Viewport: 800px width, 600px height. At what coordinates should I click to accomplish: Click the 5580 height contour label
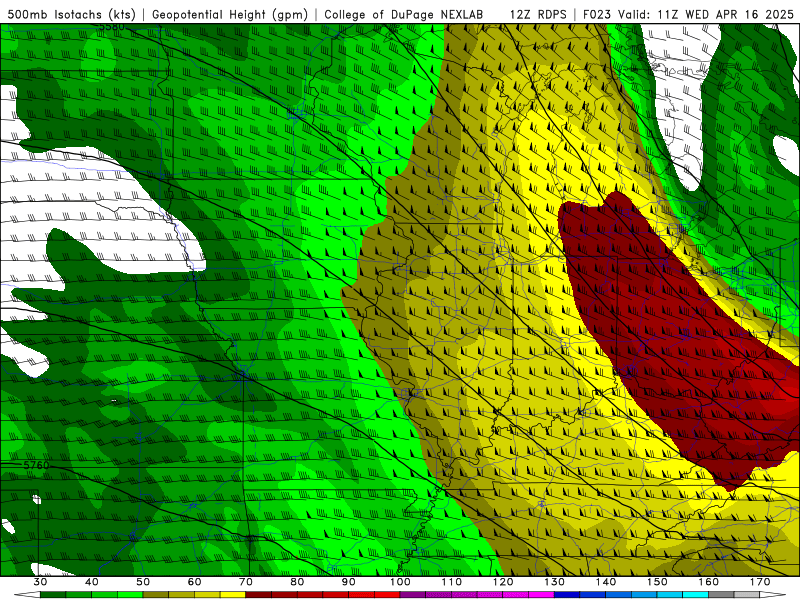click(x=112, y=26)
